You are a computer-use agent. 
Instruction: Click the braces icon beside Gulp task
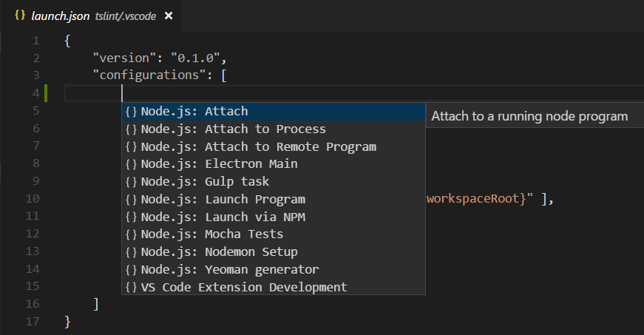click(132, 182)
